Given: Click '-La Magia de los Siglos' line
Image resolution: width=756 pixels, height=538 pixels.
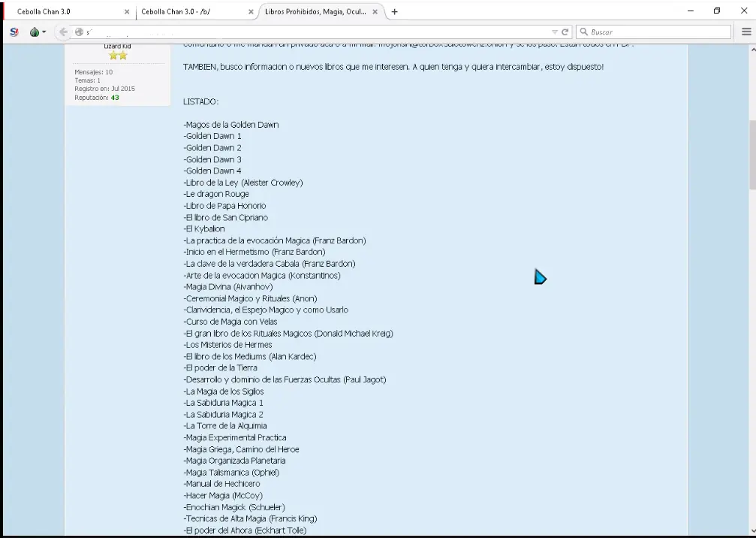Looking at the screenshot, I should click(x=224, y=391).
